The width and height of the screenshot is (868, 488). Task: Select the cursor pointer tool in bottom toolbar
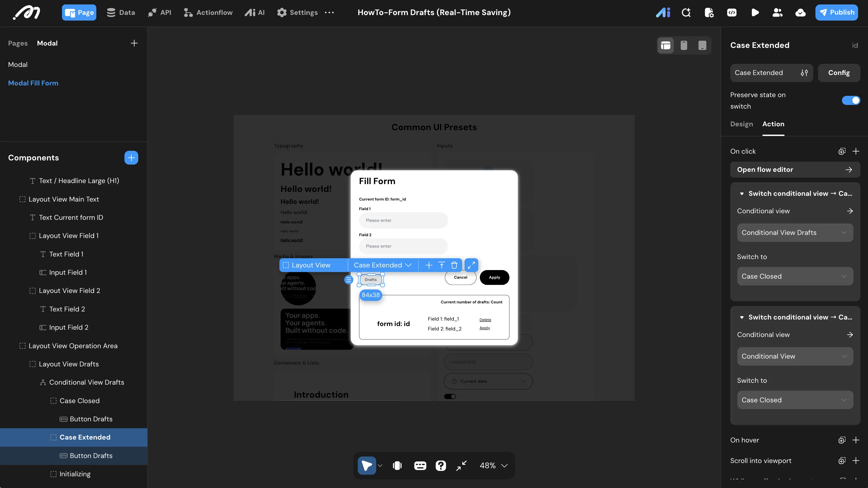(x=367, y=465)
